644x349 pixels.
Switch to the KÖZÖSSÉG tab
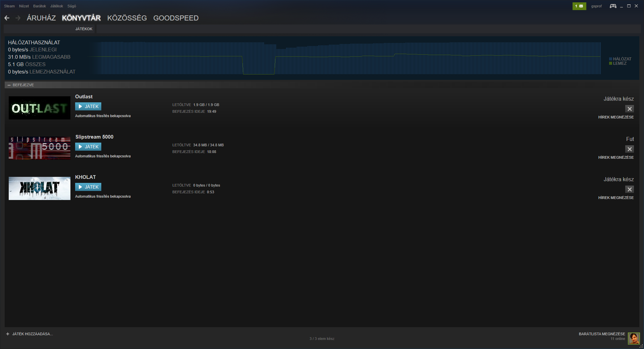[x=127, y=18]
